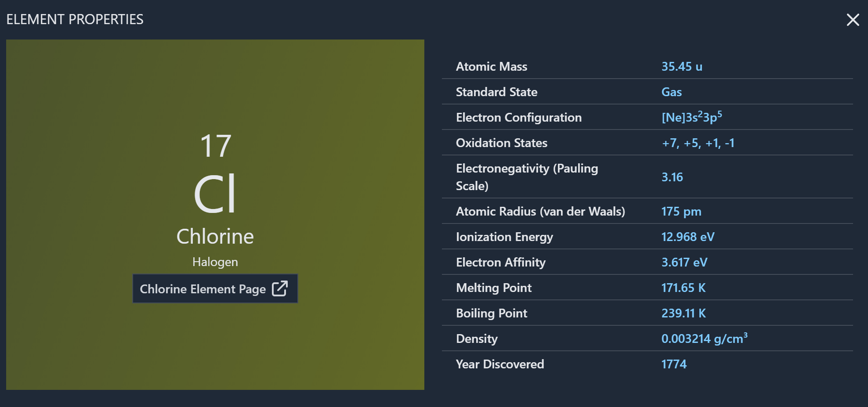The height and width of the screenshot is (407, 868).
Task: Click the electron affinity value 3.617 eV
Action: (x=684, y=262)
